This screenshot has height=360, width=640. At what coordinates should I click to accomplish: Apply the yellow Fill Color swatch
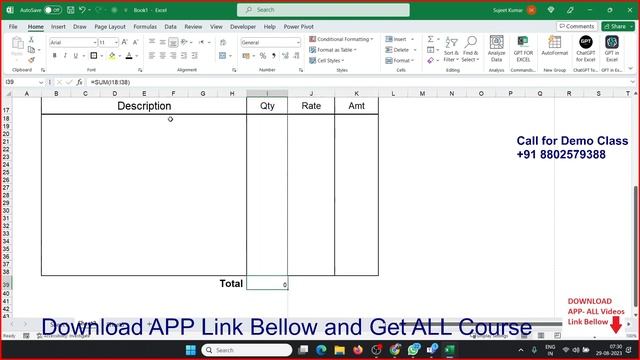pos(111,56)
